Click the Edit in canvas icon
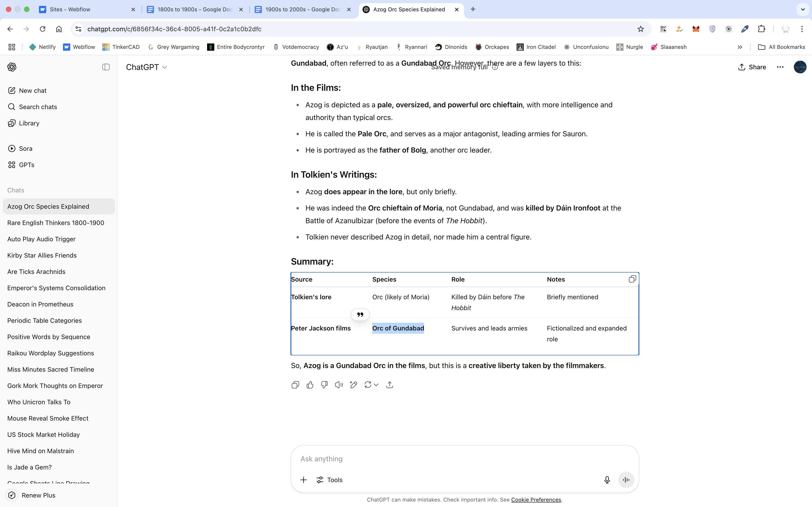 pyautogui.click(x=353, y=385)
